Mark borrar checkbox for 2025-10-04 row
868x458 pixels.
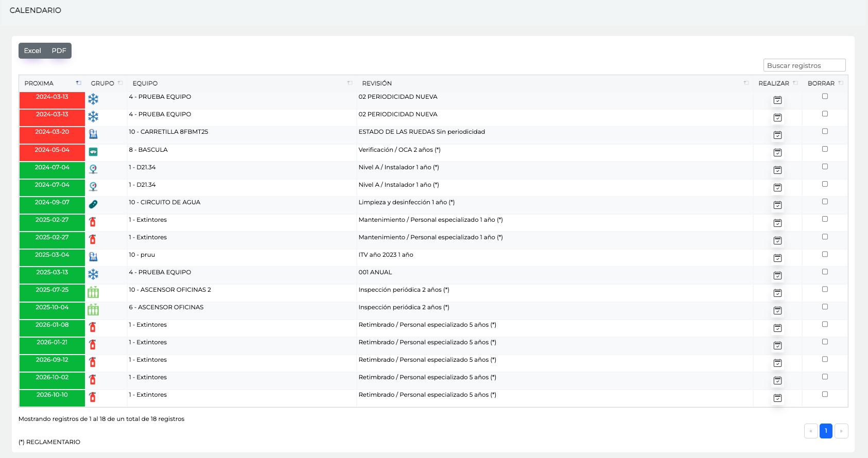825,307
